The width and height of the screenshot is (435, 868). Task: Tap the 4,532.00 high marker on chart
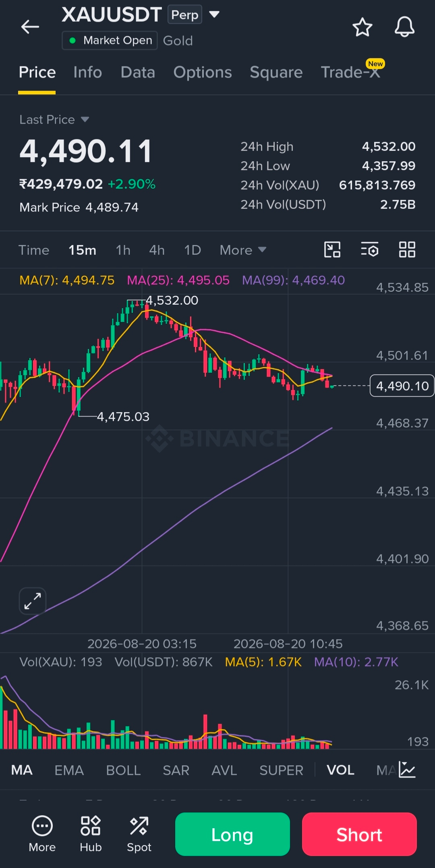172,300
